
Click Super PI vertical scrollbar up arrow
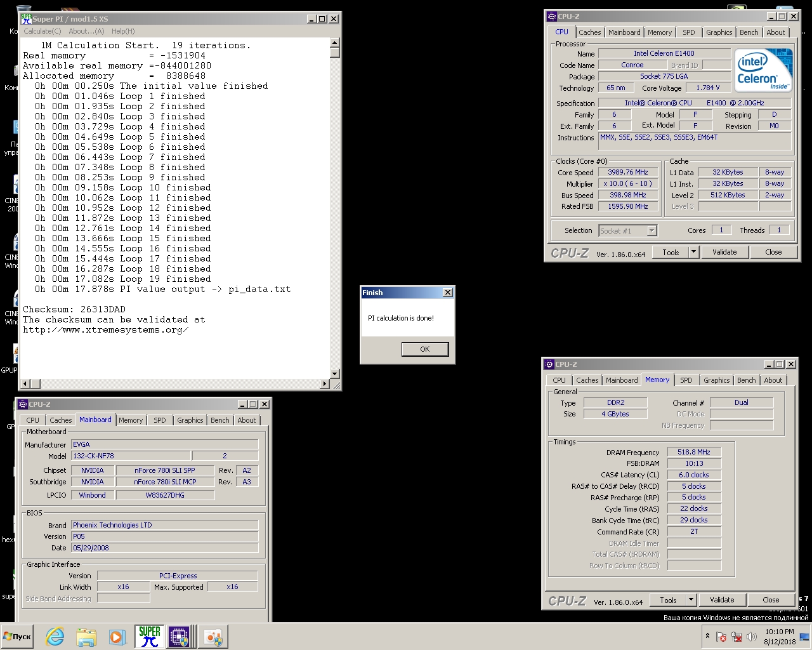[x=335, y=43]
